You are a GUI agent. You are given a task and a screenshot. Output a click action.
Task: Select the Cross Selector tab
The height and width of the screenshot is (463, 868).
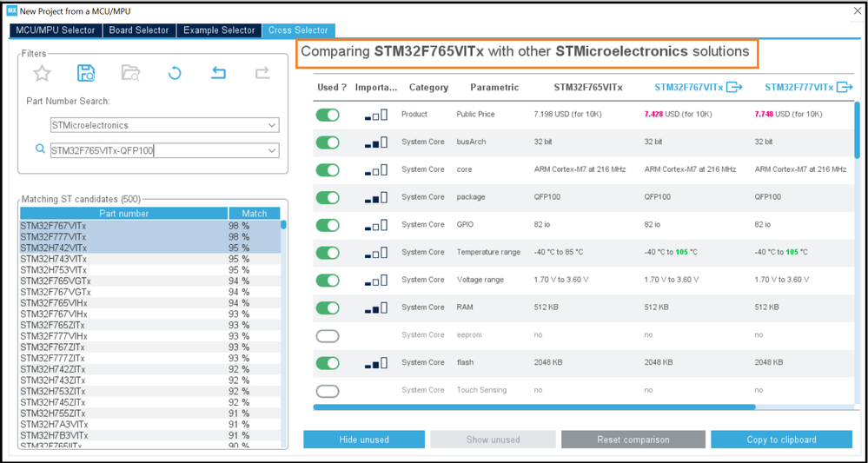(298, 30)
